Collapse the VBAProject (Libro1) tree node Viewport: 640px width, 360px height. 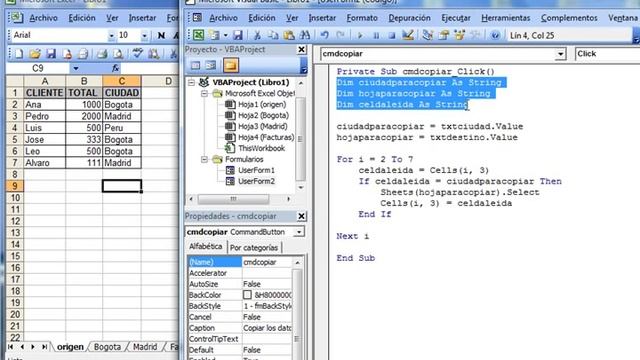pos(191,82)
